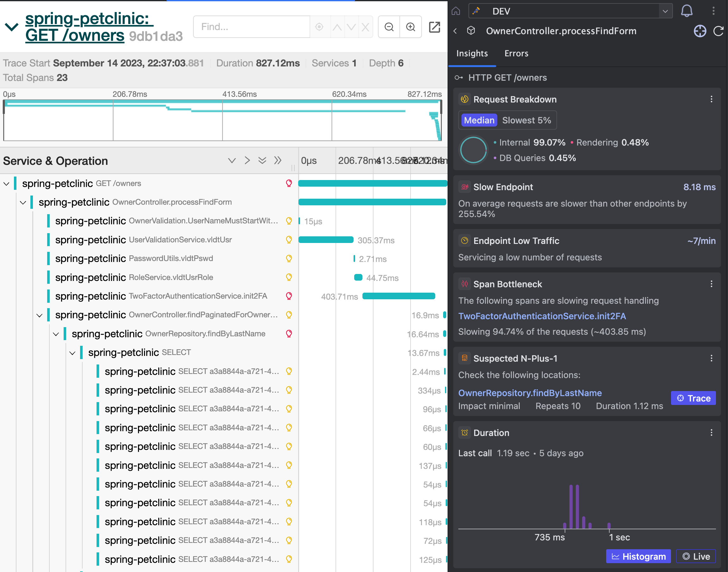Clear the search with the X icon

[366, 27]
